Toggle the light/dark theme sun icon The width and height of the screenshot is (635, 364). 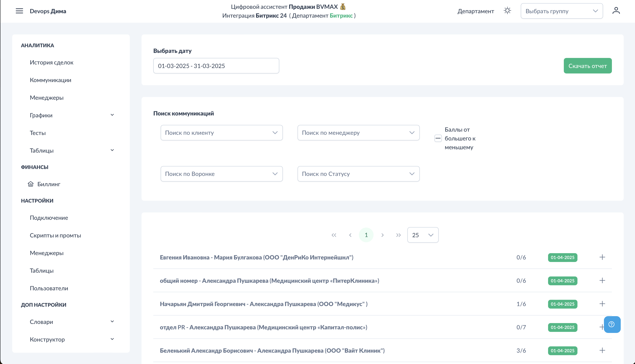tap(507, 11)
